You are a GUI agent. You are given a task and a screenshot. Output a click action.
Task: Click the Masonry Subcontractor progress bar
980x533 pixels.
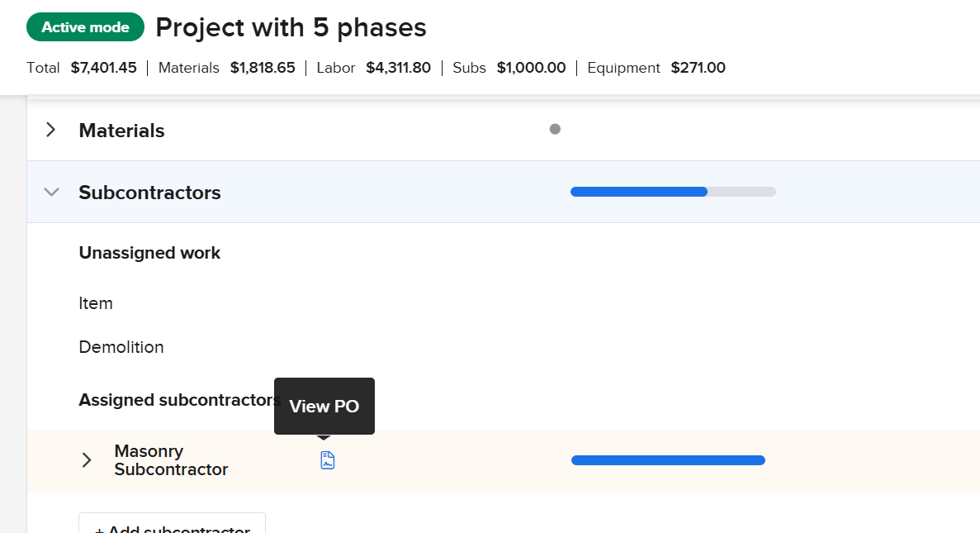point(668,460)
